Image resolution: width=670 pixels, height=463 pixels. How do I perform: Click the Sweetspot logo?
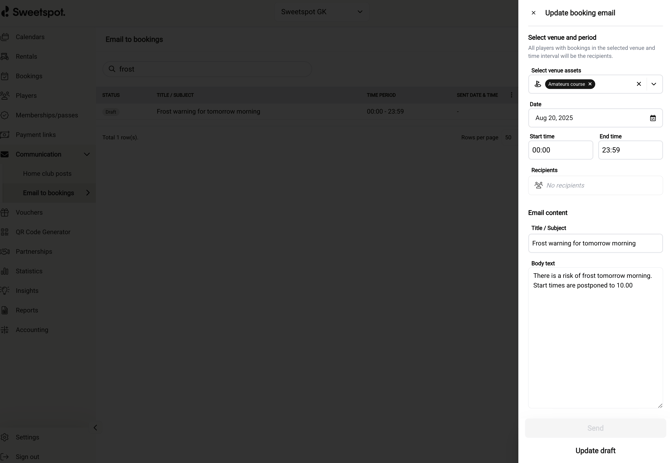[x=33, y=12]
